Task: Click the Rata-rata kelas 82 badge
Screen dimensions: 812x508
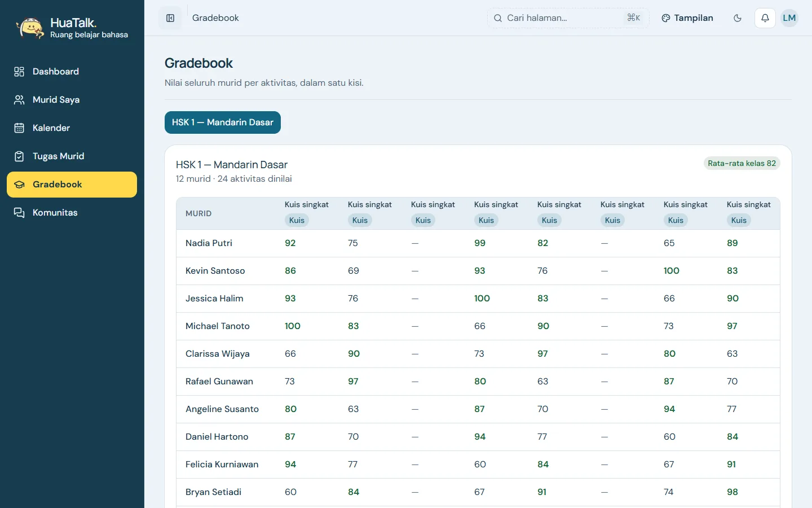Action: (742, 163)
